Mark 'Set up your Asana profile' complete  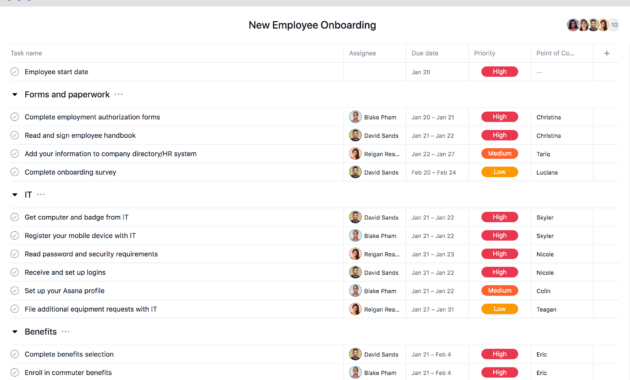point(14,290)
